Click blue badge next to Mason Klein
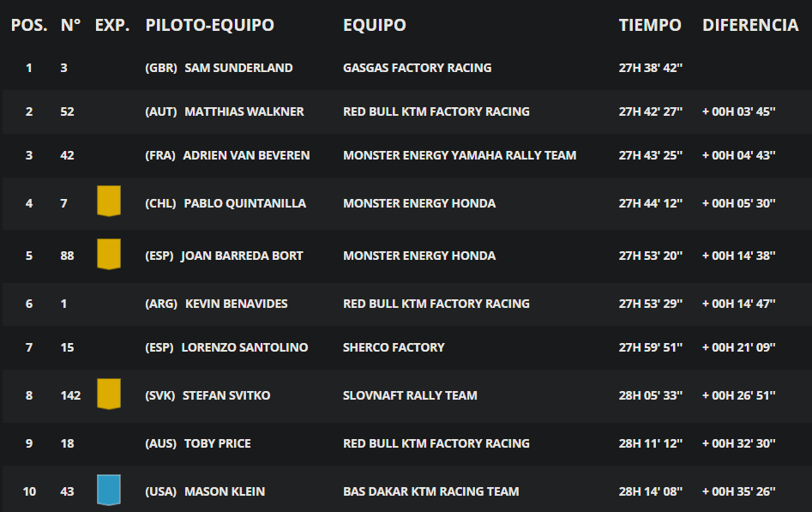The image size is (812, 512). tap(109, 490)
